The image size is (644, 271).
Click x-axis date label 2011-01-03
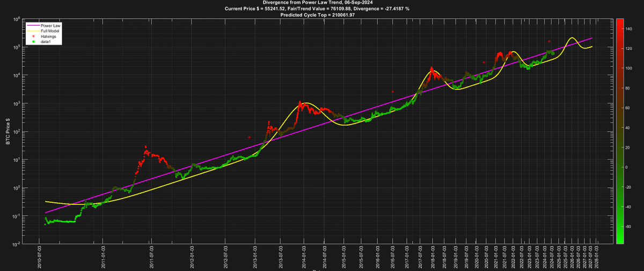(104, 257)
